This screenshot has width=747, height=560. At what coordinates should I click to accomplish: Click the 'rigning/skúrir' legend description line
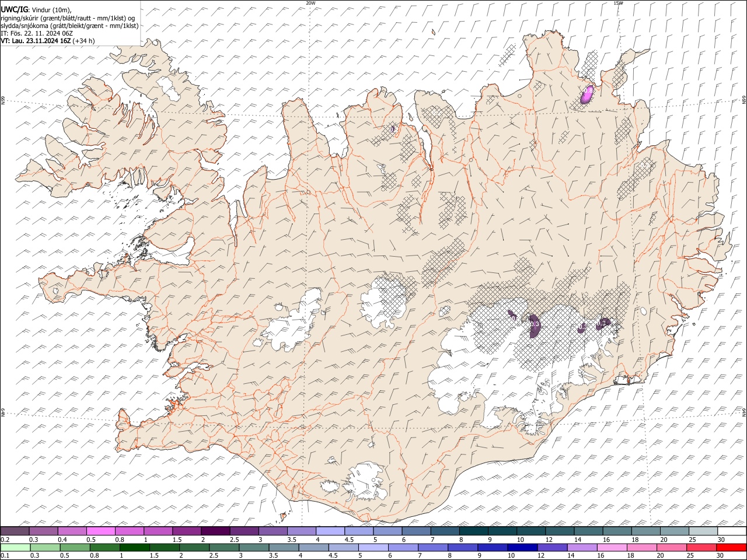(68, 17)
